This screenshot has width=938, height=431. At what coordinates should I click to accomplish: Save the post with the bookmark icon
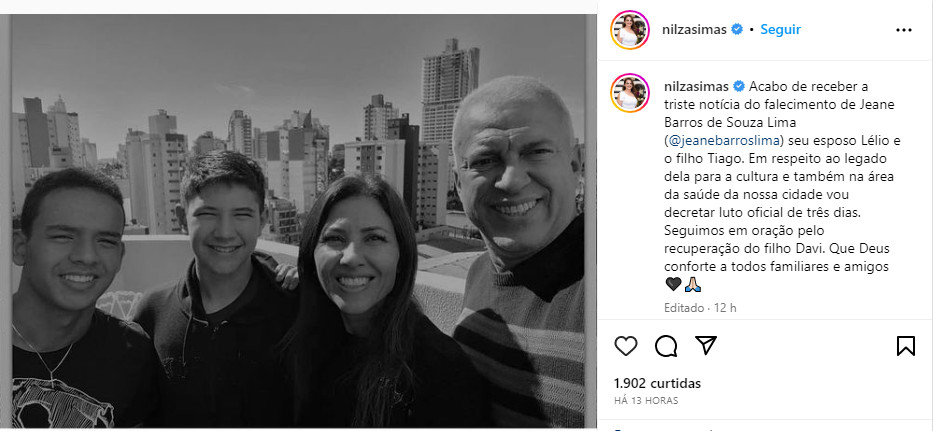point(906,345)
